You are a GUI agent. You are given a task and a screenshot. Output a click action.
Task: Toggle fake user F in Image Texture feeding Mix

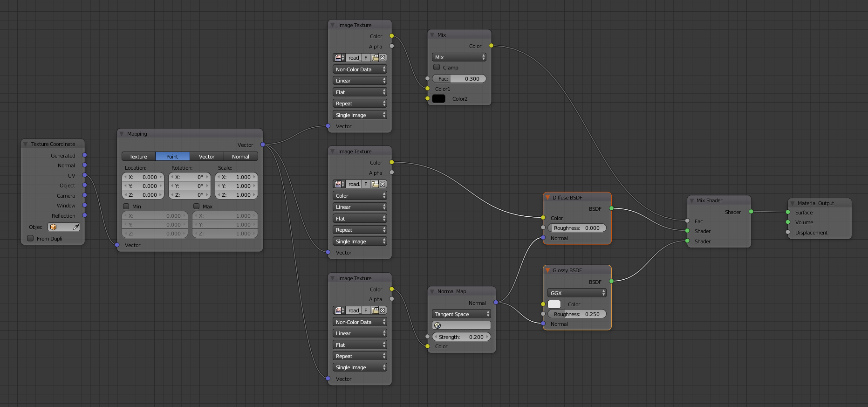click(x=366, y=58)
